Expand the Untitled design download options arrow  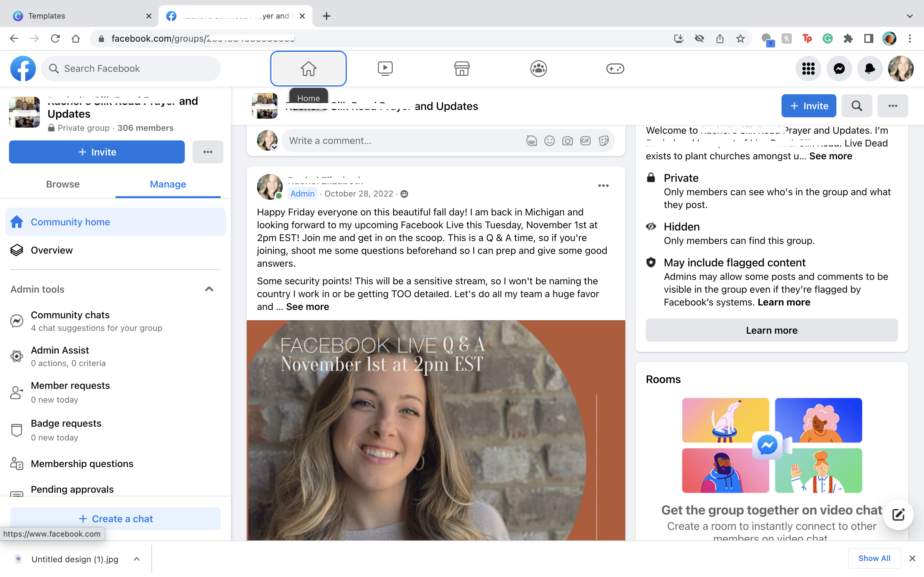pos(137,559)
